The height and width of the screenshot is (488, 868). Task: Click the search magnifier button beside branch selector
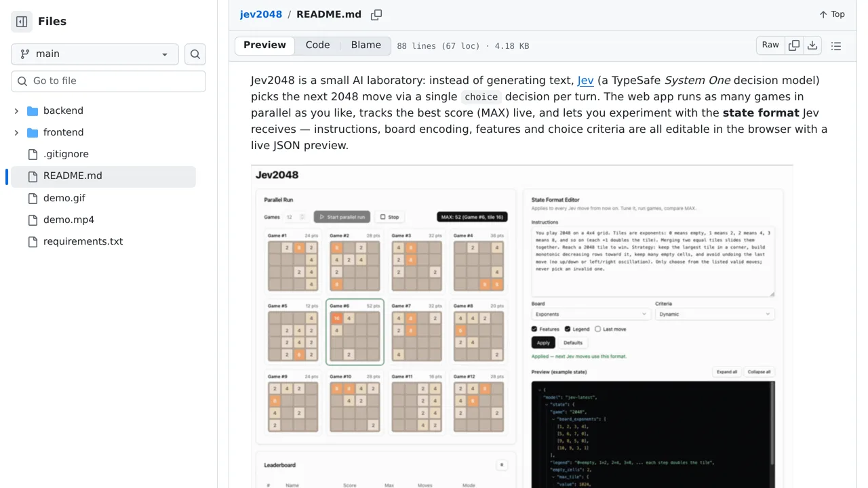195,54
